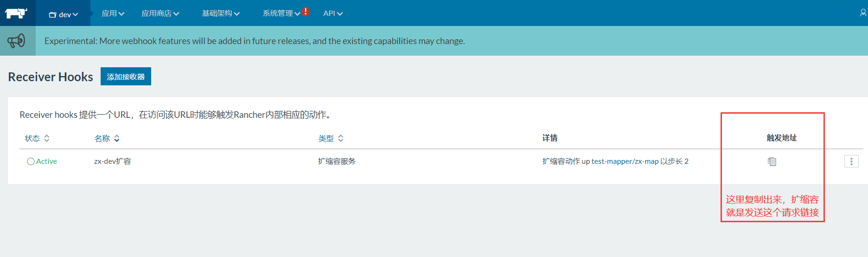Select the zx-dev扩容 receiver name
The width and height of the screenshot is (868, 257).
coord(112,161)
